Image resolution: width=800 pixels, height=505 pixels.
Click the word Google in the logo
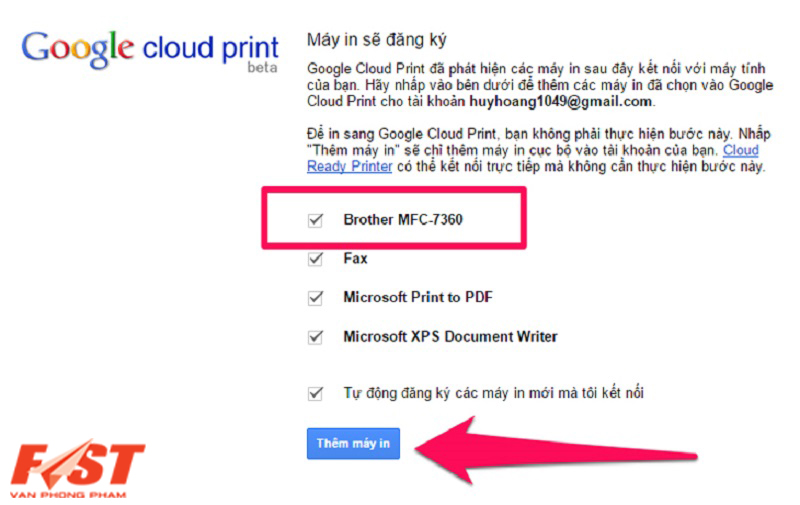click(x=78, y=49)
